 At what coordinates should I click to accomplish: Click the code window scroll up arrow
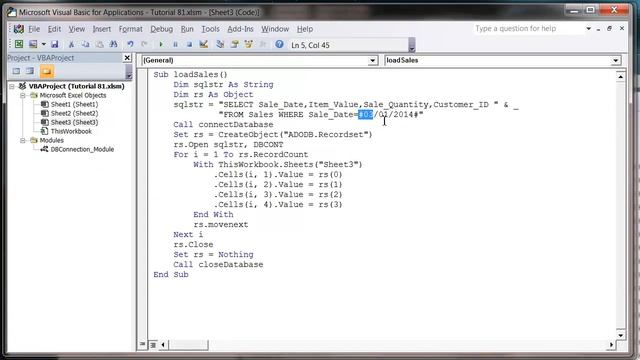(x=620, y=77)
